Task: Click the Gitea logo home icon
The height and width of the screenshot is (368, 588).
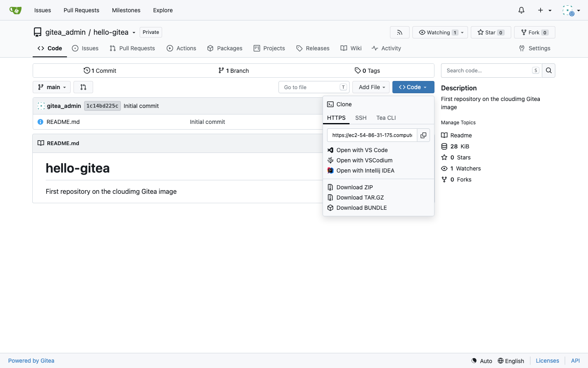Action: [15, 10]
